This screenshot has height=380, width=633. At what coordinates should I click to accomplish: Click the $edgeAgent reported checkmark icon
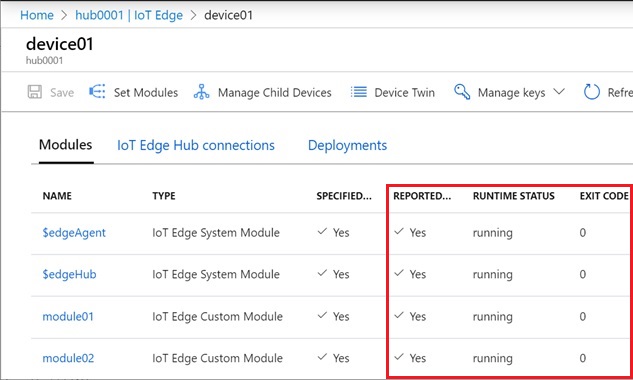point(399,232)
